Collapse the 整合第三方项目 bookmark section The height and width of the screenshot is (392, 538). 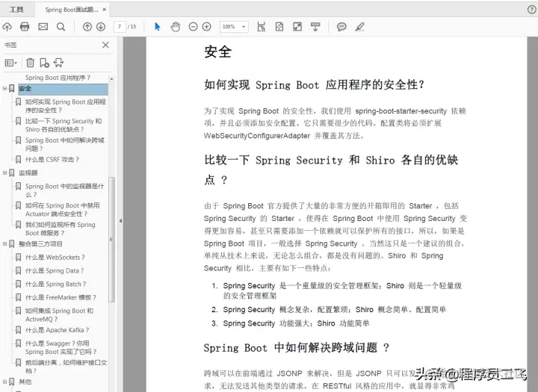4,244
